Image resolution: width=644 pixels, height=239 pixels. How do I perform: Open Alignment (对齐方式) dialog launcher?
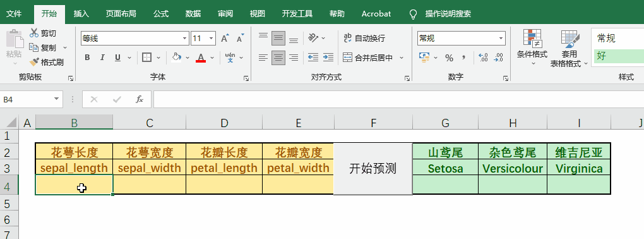407,78
